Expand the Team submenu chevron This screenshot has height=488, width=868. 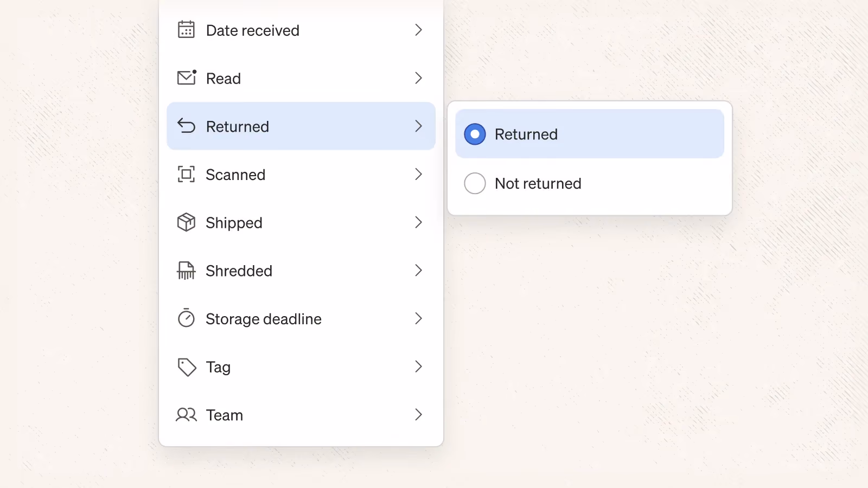pyautogui.click(x=418, y=415)
